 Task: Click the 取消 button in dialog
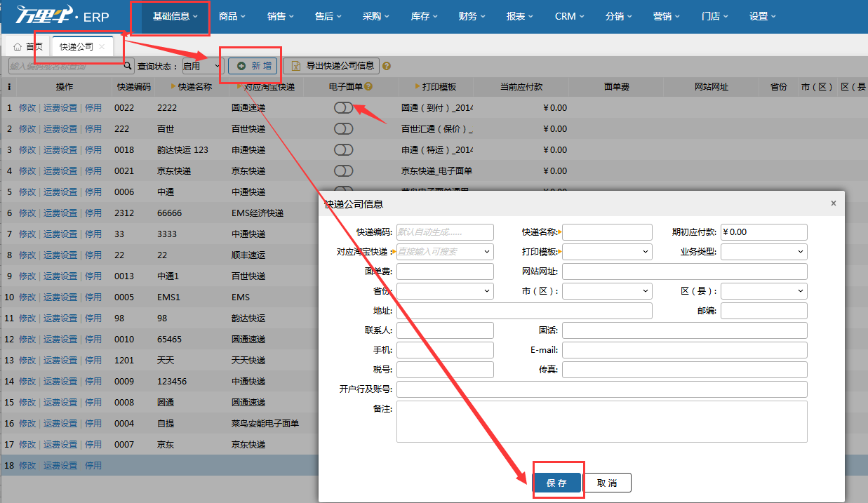(607, 483)
